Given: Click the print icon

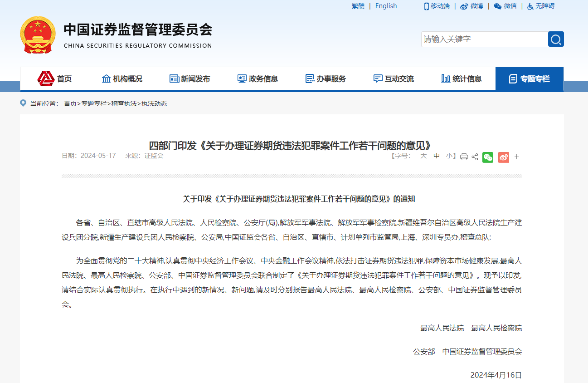Looking at the screenshot, I should [x=464, y=157].
